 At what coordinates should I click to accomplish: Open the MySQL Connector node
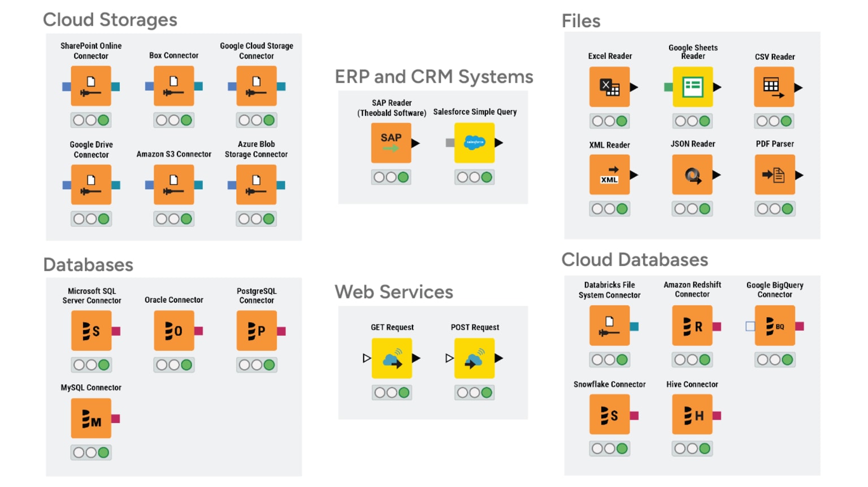91,418
